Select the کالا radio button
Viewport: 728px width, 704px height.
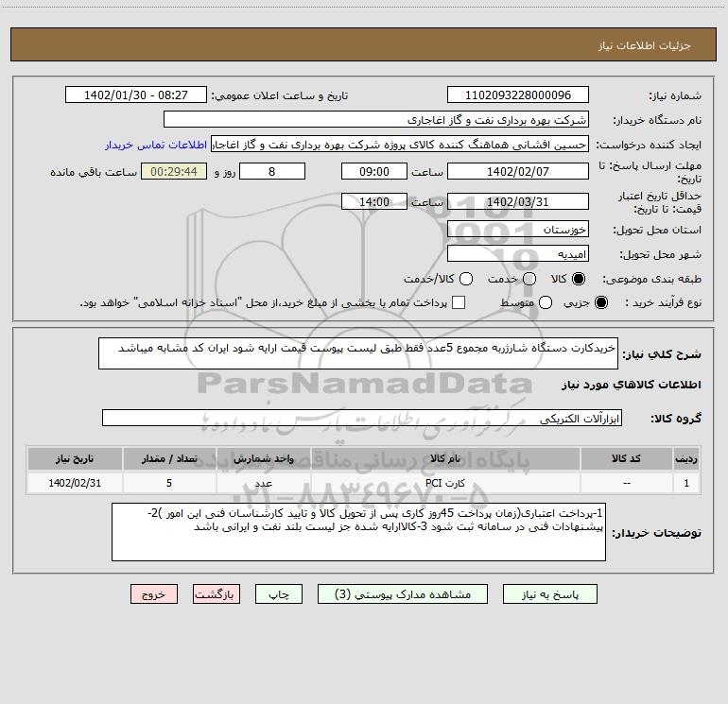(579, 279)
